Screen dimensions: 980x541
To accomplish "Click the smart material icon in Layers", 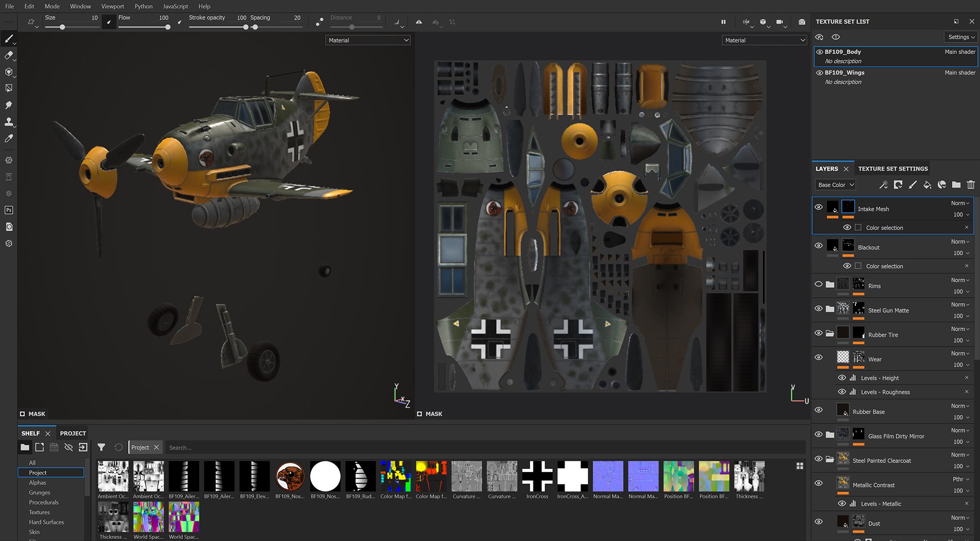I will tap(942, 185).
